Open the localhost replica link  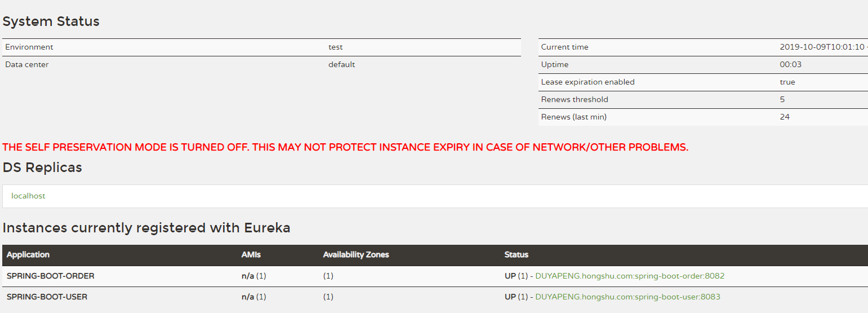[x=28, y=196]
